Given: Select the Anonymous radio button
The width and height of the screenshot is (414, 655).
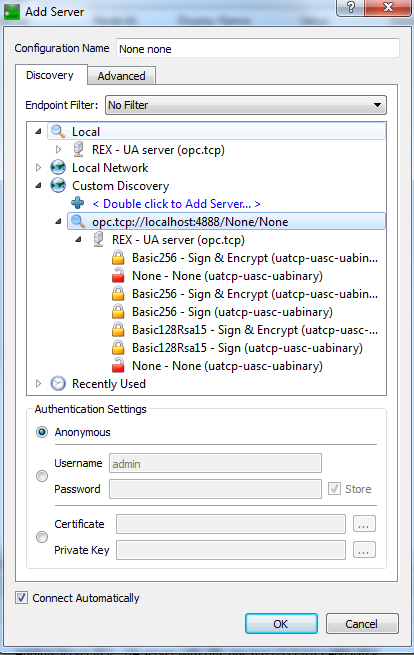Looking at the screenshot, I should tap(42, 432).
